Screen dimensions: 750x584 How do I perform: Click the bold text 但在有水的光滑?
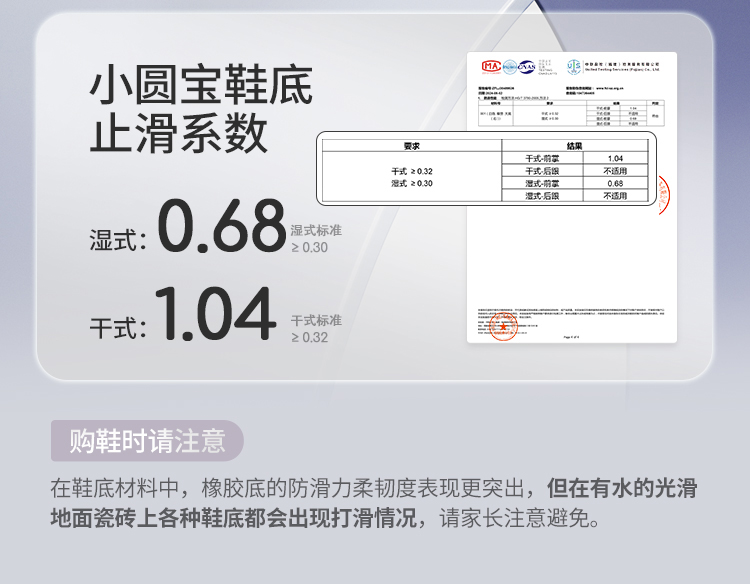click(622, 488)
